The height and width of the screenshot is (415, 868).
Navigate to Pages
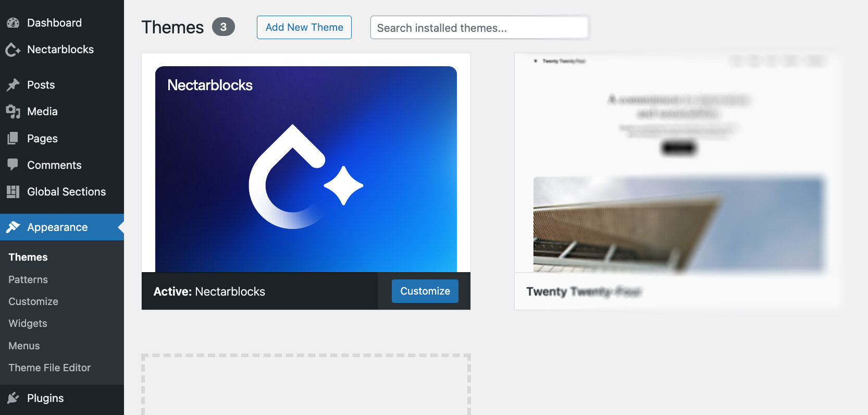click(x=42, y=139)
